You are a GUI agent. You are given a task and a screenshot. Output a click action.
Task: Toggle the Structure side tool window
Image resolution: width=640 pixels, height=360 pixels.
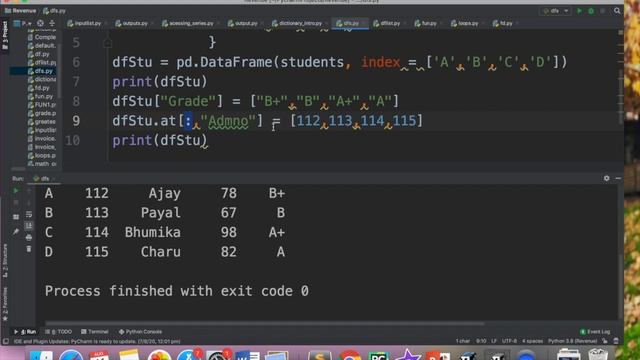[x=5, y=261]
